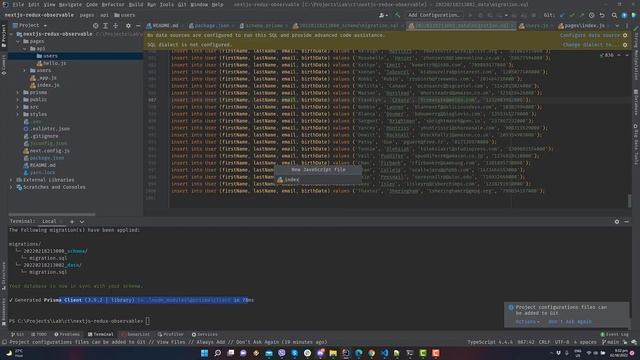
Task: Open the Refactor menu
Action: click(112, 4)
